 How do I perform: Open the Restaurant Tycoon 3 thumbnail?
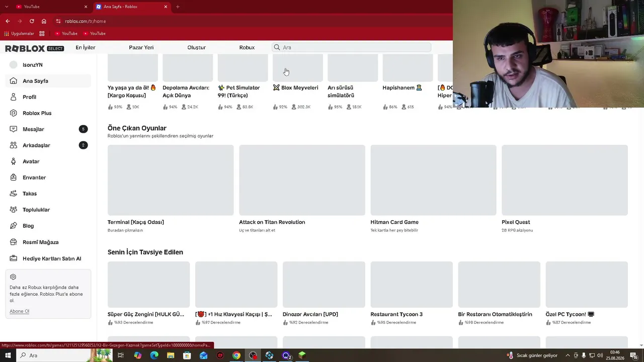(412, 285)
